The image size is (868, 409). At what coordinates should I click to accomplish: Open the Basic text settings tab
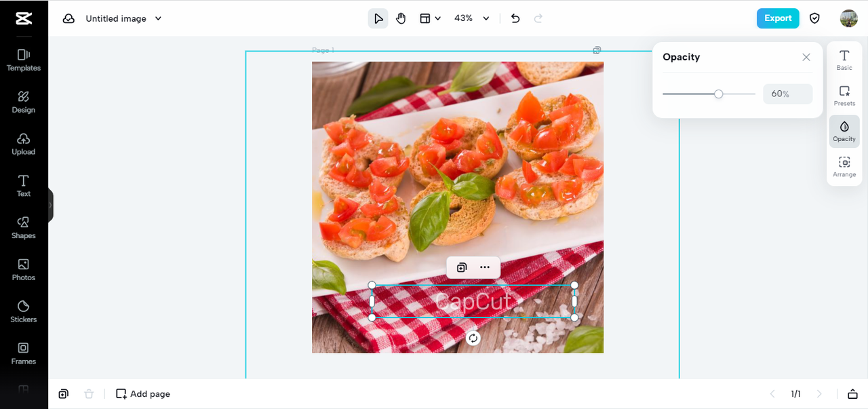point(844,60)
